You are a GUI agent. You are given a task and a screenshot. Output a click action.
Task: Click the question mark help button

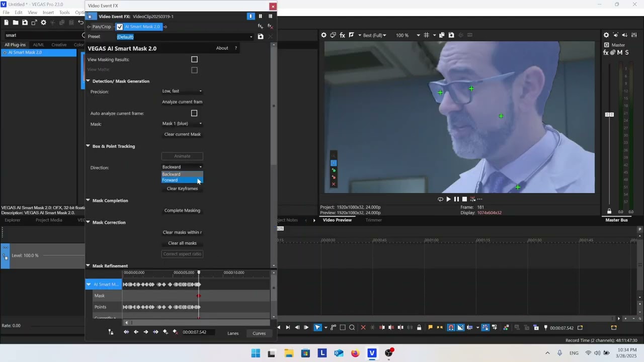coord(235,48)
